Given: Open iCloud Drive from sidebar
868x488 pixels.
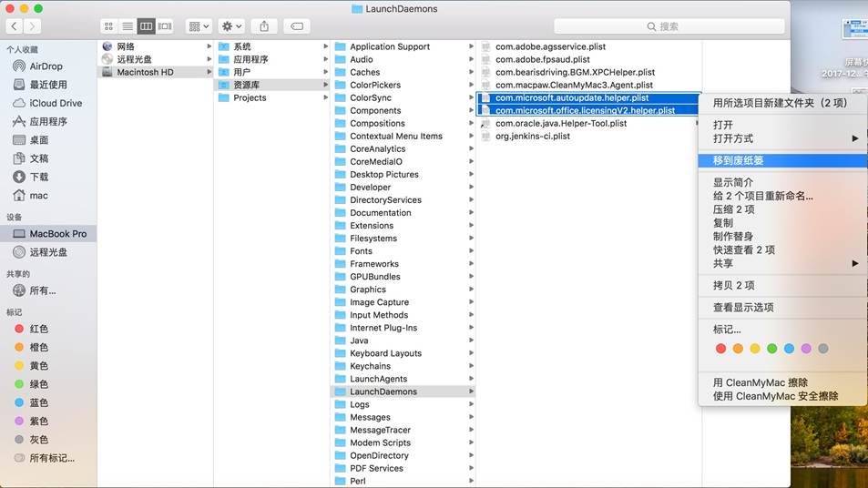Looking at the screenshot, I should point(55,103).
